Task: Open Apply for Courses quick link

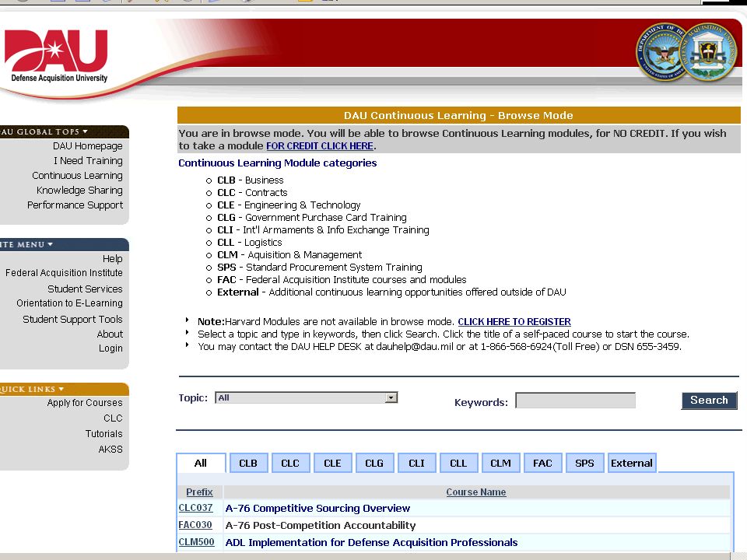Action: click(85, 403)
